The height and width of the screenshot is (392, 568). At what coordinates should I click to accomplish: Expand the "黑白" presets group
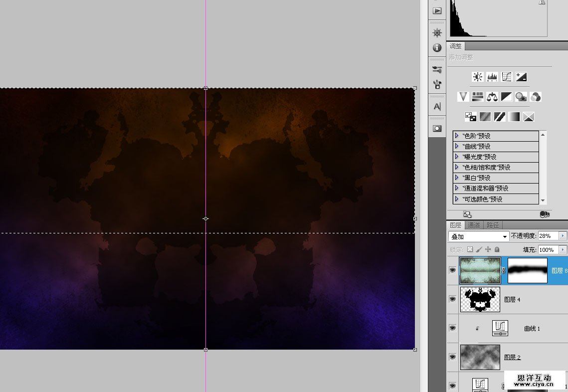coord(456,178)
